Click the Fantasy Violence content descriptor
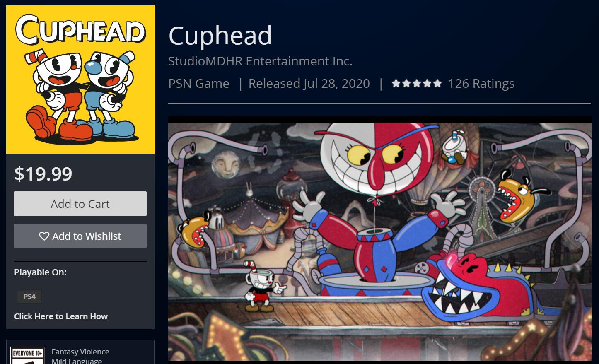The image size is (599, 364). tap(80, 352)
